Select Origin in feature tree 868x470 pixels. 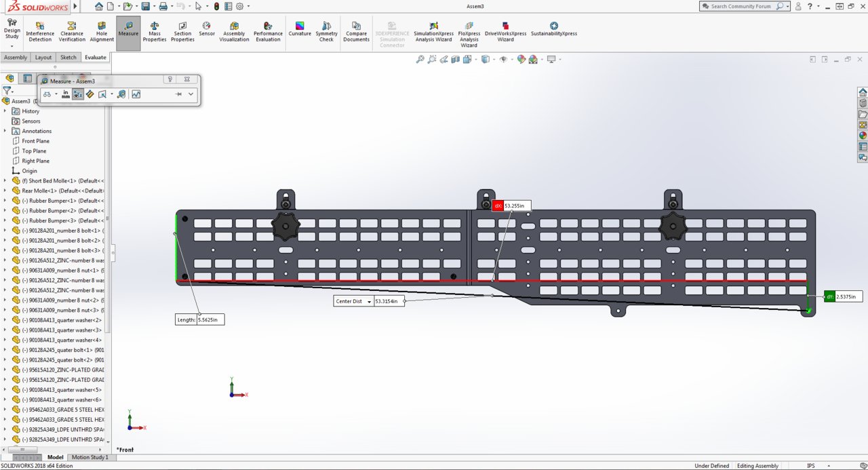[x=29, y=171]
